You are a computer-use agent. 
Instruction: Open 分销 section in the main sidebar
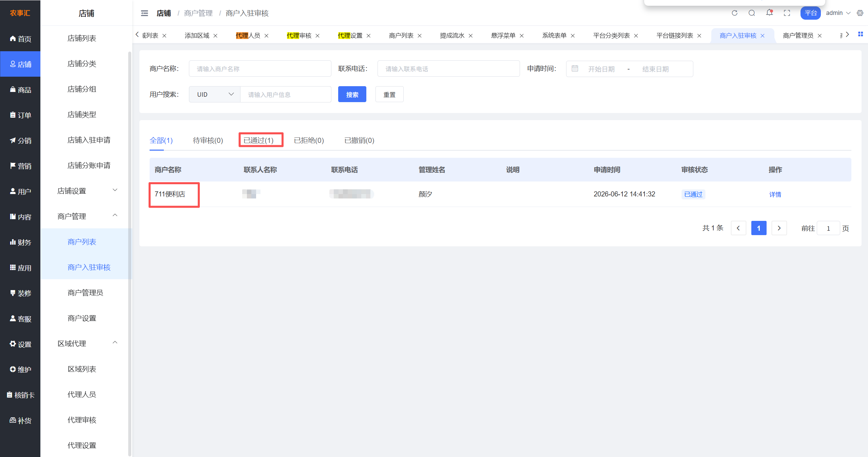[20, 140]
